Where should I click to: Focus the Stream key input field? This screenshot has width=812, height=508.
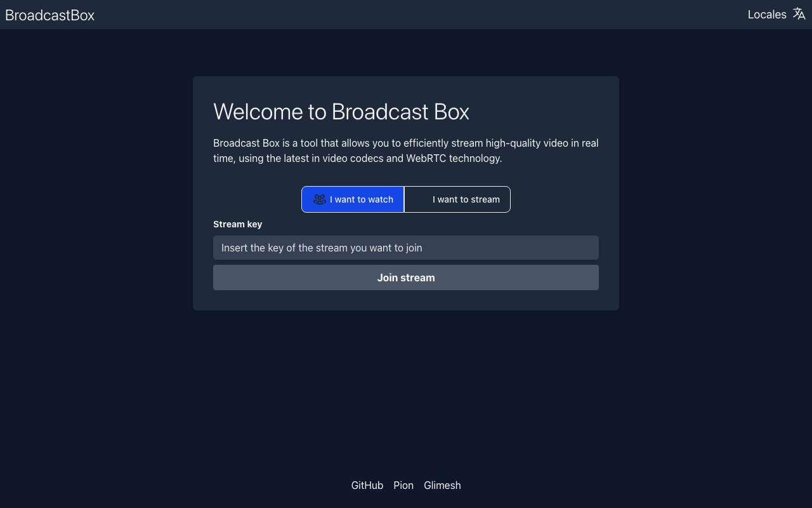point(406,248)
